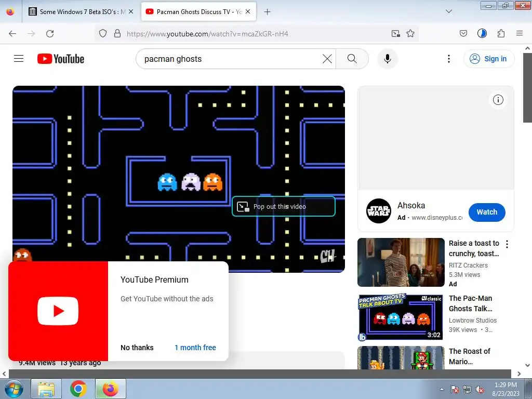The width and height of the screenshot is (532, 399).
Task: Click the YouTube Premium logo image
Action: coord(58,311)
